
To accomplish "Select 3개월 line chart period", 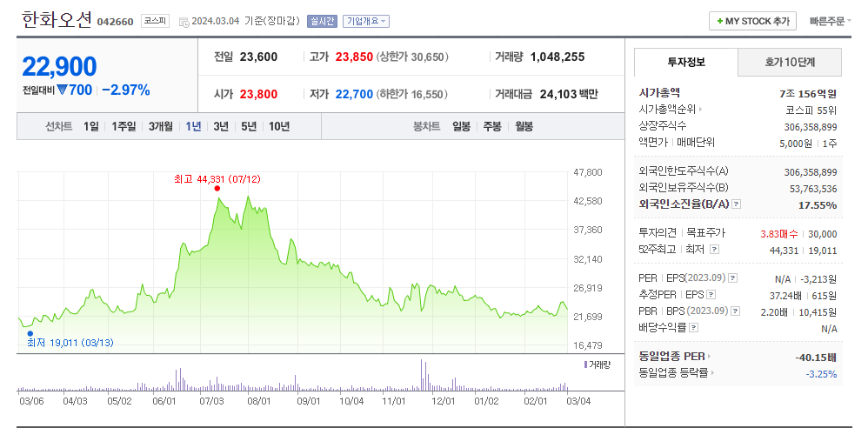I will click(x=161, y=127).
